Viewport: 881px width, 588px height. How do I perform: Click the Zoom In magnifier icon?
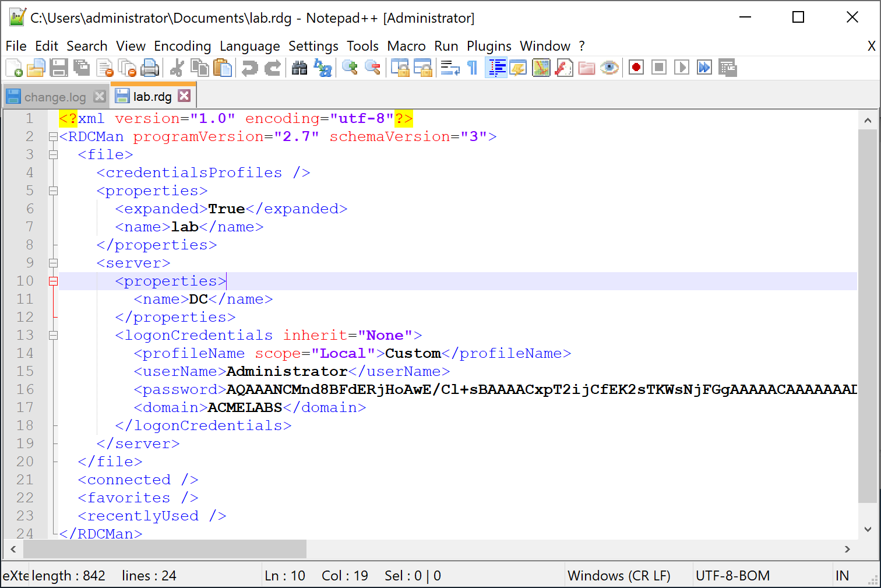click(x=350, y=68)
